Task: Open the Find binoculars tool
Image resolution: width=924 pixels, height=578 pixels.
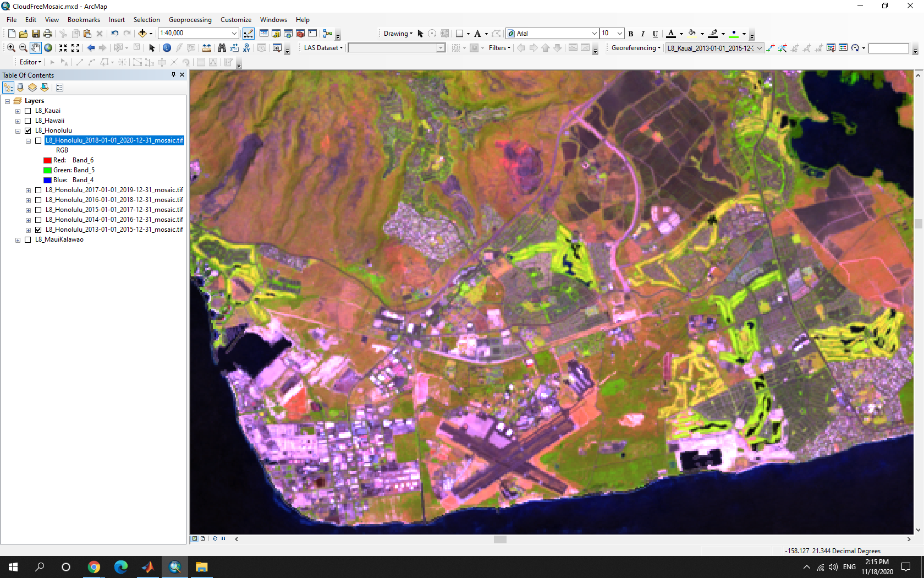Action: coord(222,48)
